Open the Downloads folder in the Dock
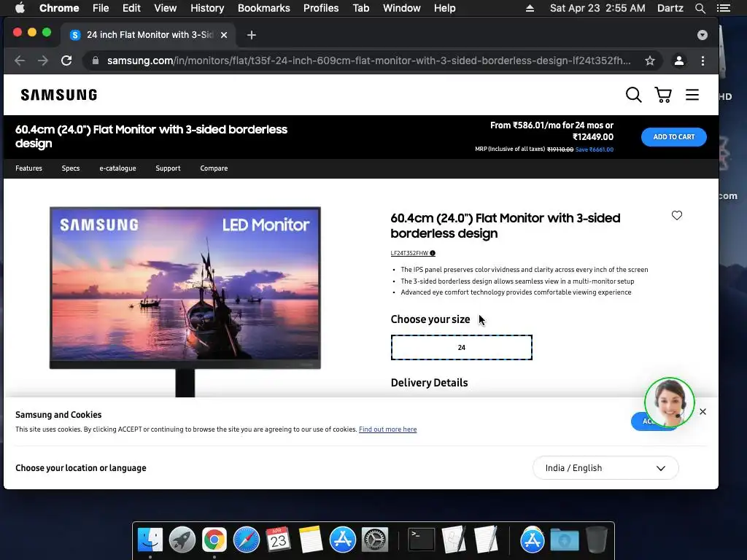This screenshot has width=747, height=560. tap(565, 540)
